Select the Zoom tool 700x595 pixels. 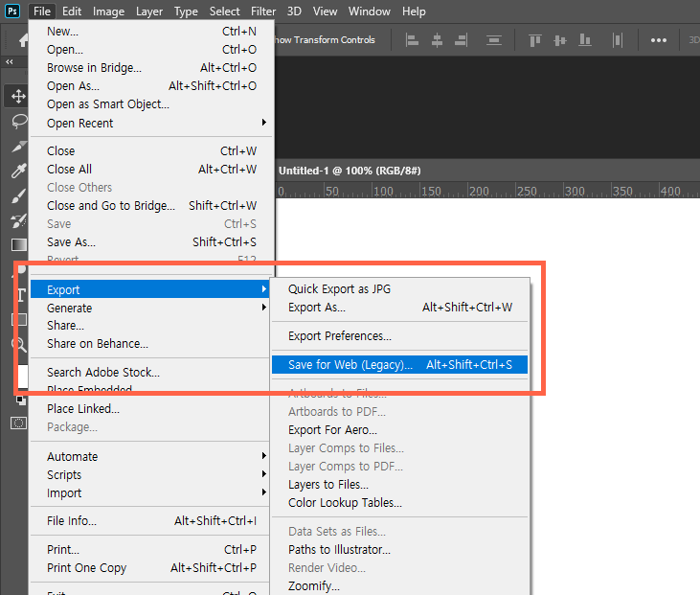click(x=19, y=344)
